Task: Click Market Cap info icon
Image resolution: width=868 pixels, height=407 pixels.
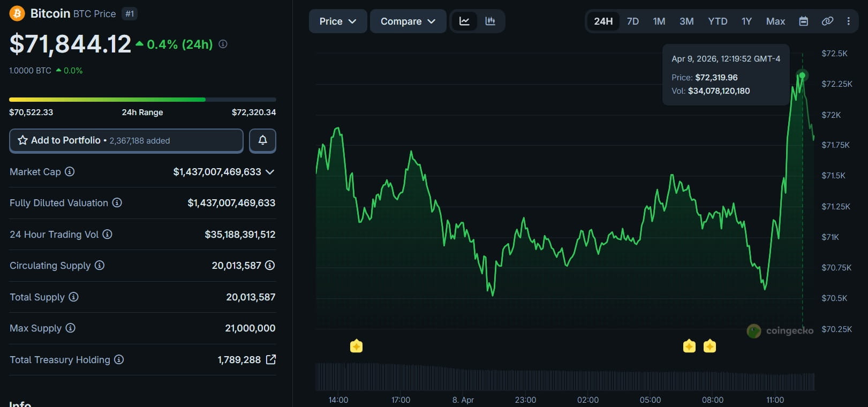Action: pyautogui.click(x=70, y=172)
